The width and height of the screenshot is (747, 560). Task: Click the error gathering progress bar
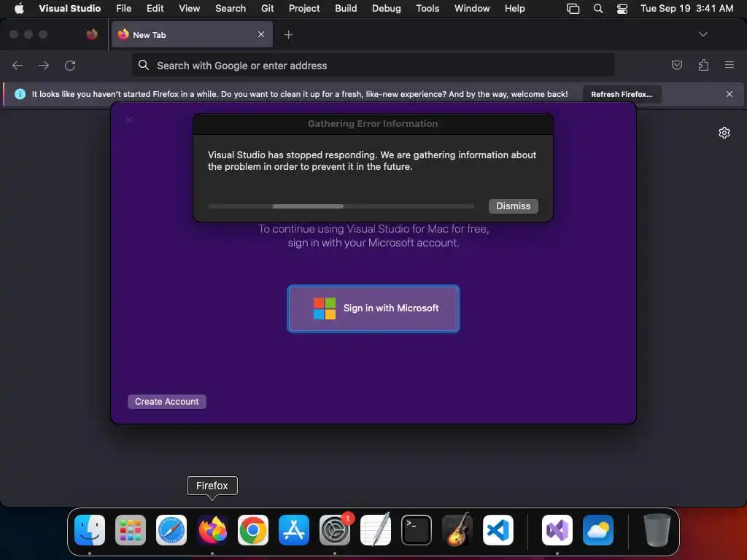[x=341, y=206]
